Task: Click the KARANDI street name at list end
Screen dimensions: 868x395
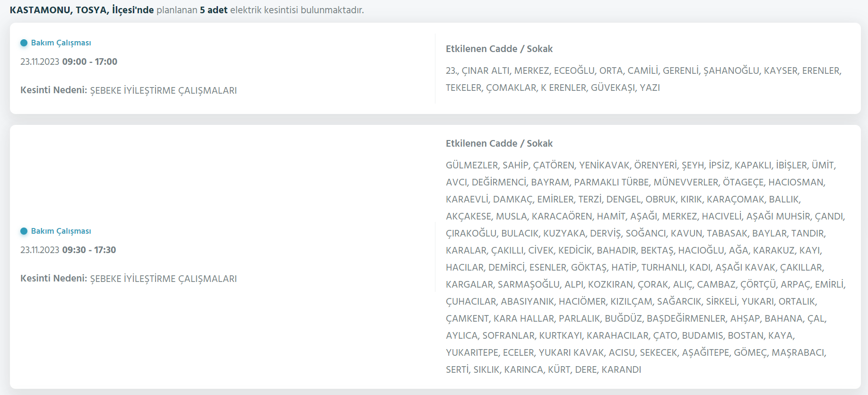Action: tap(621, 370)
